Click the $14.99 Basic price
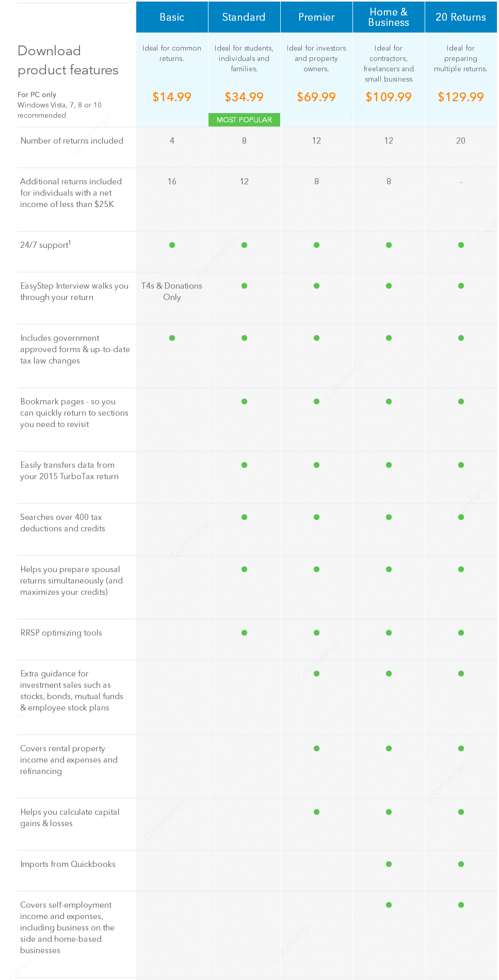The image size is (499, 980). (172, 97)
